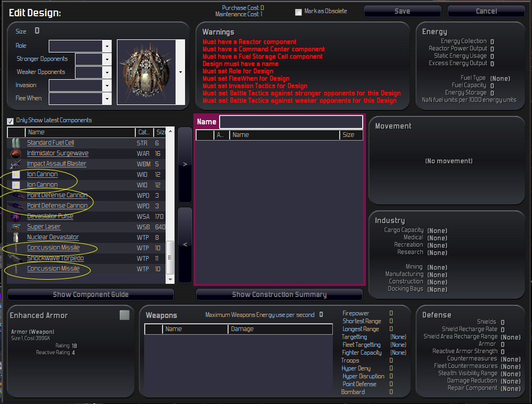Click the component list scroll-up arrow

pos(170,131)
